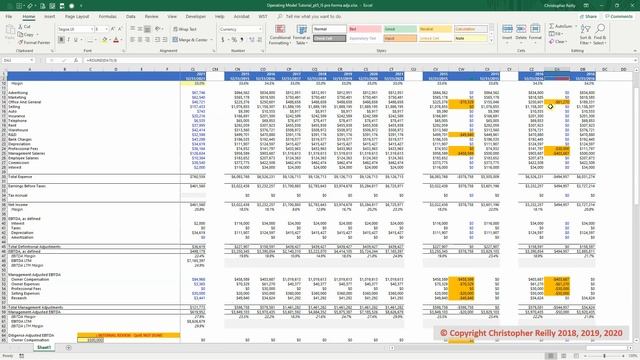Click the Copy icon in Clipboard group
This screenshot has width=640, height=360.
(x=20, y=34)
